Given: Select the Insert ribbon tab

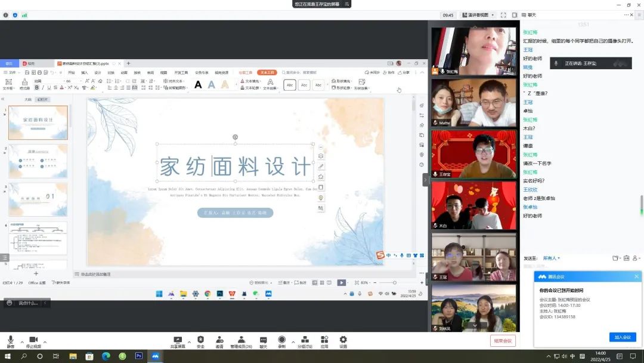Looking at the screenshot, I should tap(85, 73).
